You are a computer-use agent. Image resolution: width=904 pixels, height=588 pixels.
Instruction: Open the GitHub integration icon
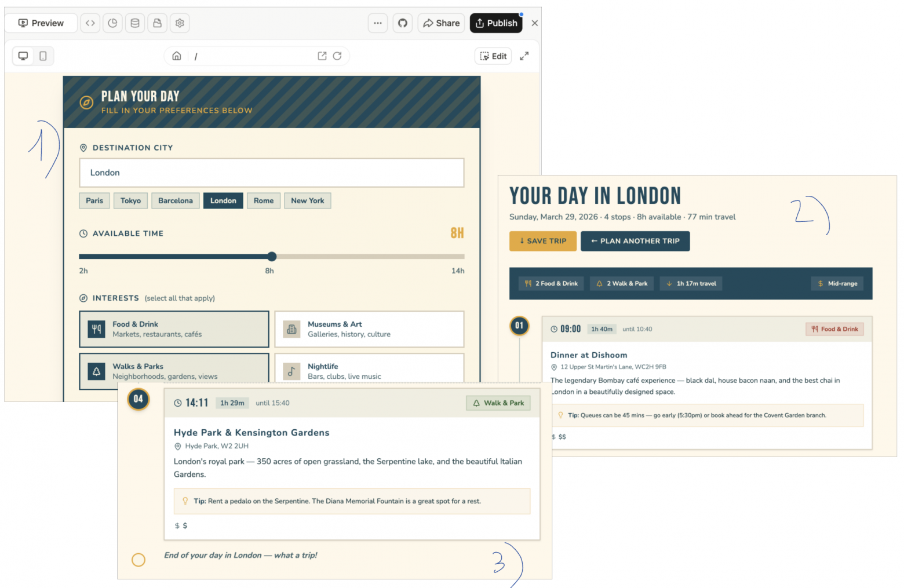403,23
